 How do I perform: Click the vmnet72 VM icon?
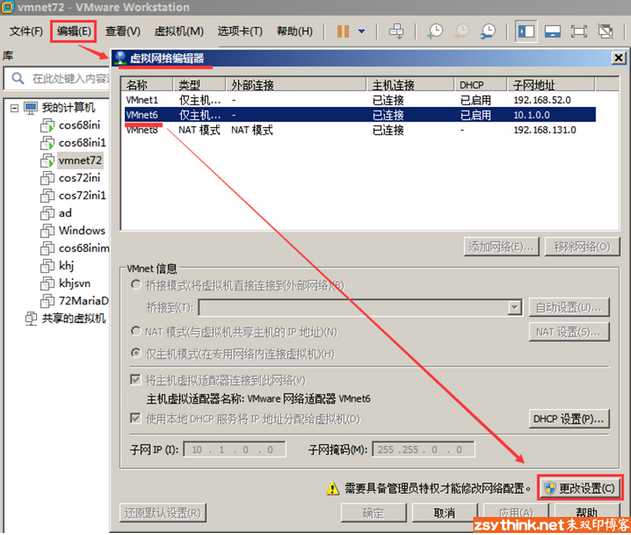47,161
